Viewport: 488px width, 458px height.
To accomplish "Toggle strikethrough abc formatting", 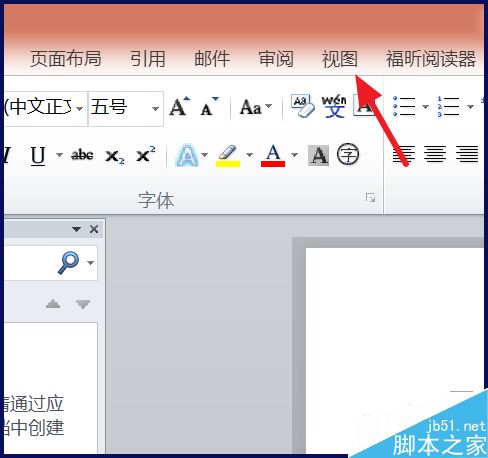I will click(82, 155).
